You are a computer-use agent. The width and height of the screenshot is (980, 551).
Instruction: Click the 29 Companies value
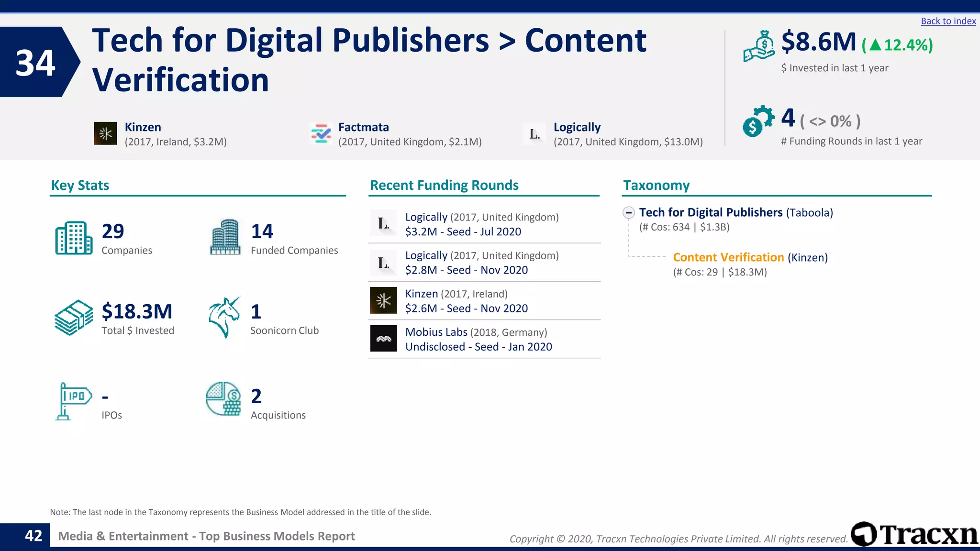(x=113, y=231)
